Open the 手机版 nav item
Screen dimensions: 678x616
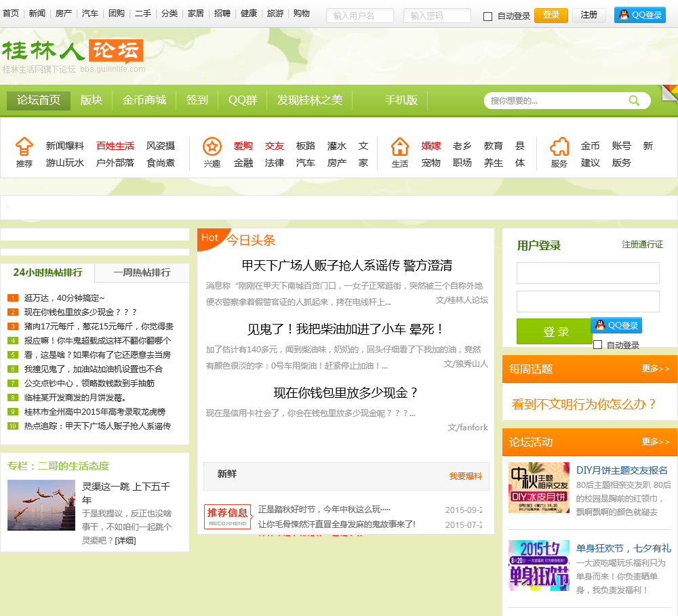401,100
